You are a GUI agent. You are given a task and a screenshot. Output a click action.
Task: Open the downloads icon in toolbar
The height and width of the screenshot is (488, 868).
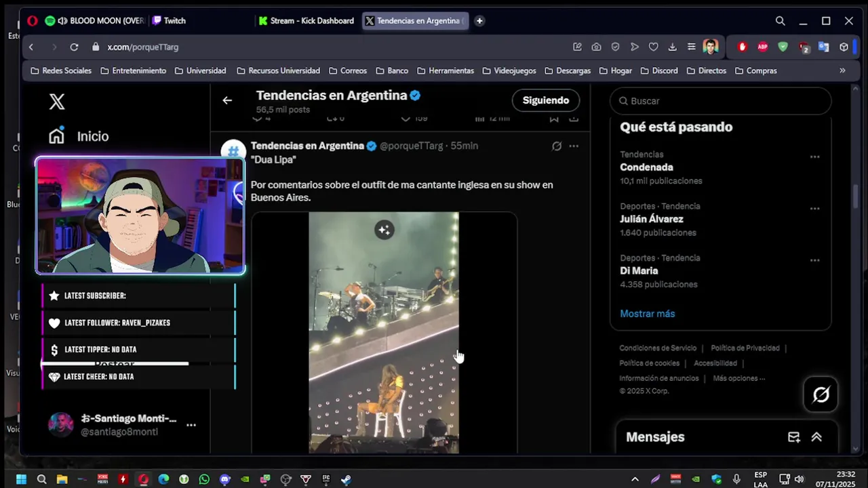pos(673,47)
